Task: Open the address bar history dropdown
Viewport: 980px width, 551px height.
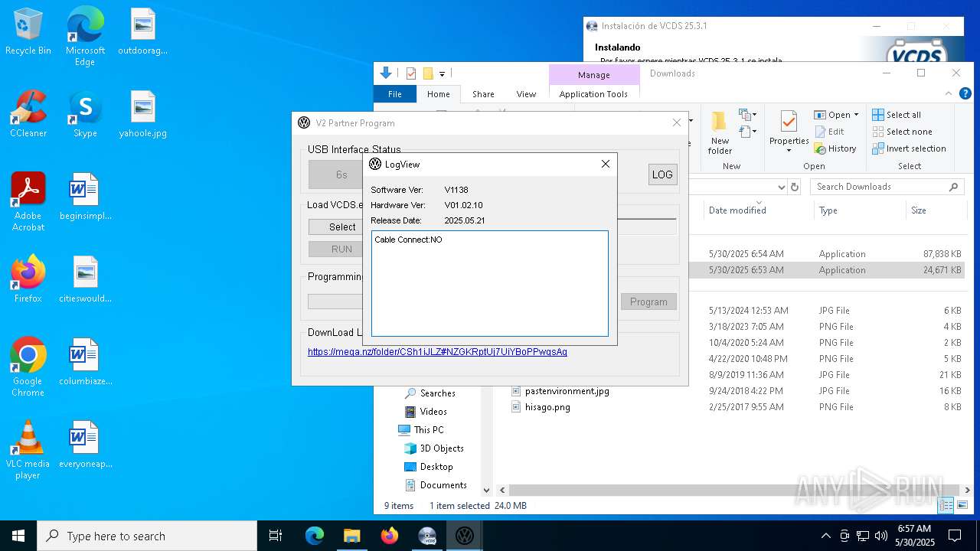Action: click(x=781, y=187)
